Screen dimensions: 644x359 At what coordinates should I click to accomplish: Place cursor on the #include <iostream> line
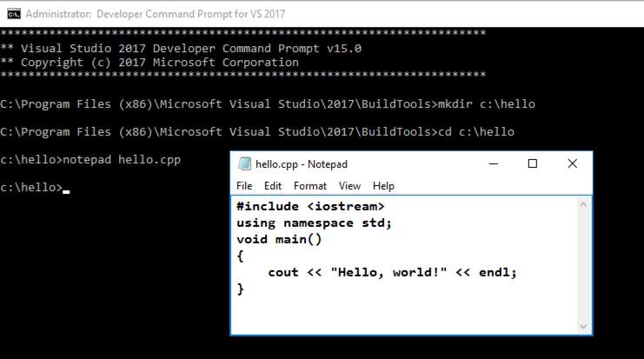(x=309, y=207)
